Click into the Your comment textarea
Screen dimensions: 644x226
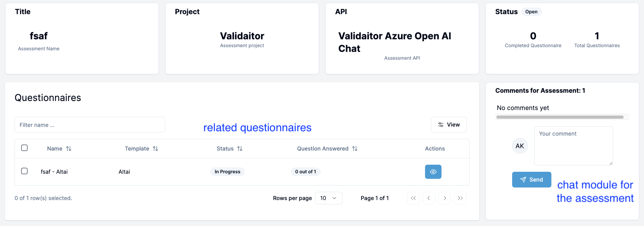point(573,146)
